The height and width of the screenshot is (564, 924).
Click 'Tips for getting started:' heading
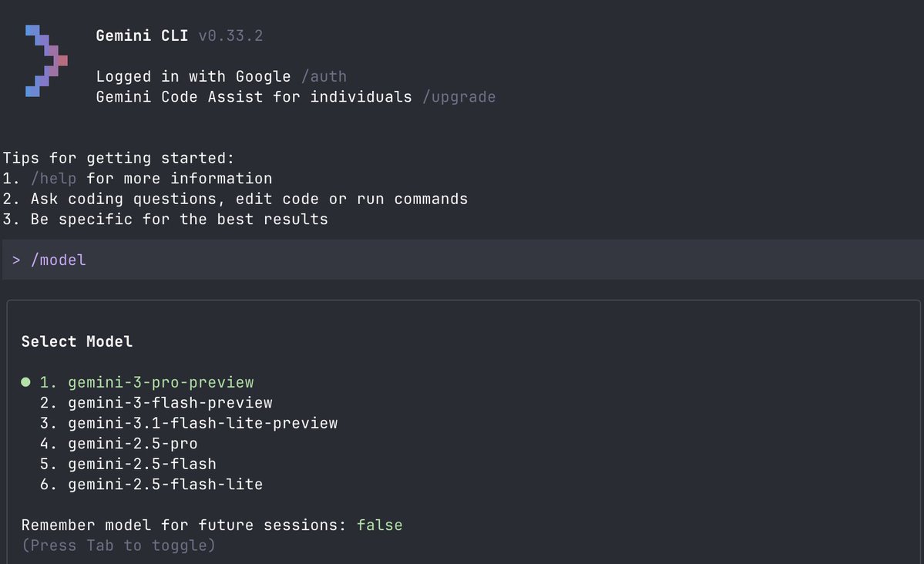(x=119, y=158)
